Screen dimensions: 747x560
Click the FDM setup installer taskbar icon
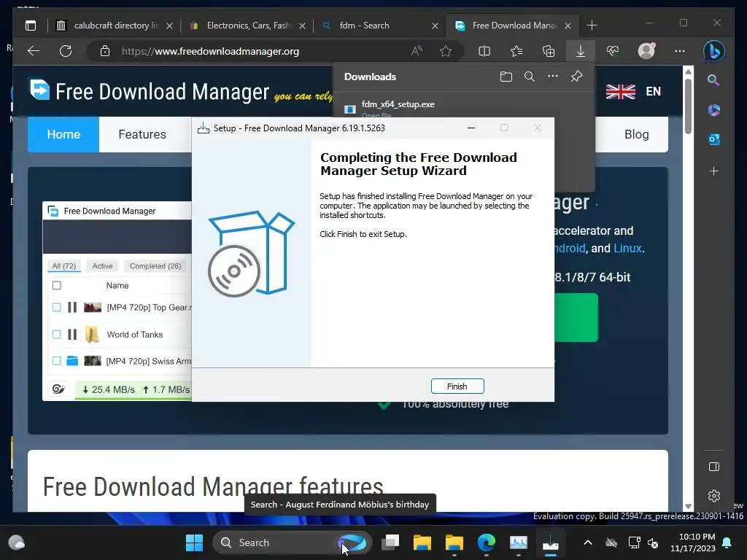click(x=550, y=542)
